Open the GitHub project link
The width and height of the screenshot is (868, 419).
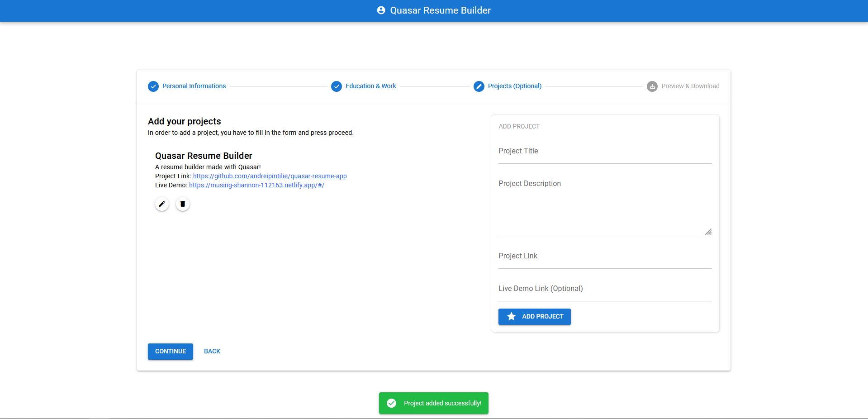[270, 176]
